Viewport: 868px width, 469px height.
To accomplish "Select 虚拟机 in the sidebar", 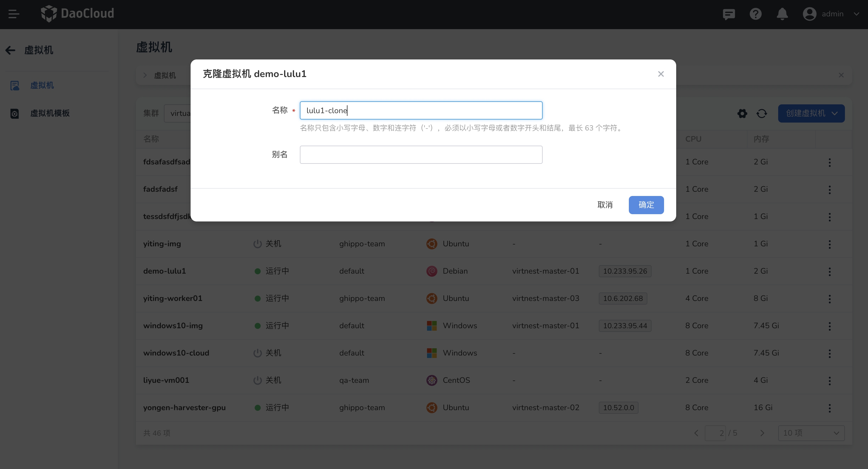I will pos(42,85).
